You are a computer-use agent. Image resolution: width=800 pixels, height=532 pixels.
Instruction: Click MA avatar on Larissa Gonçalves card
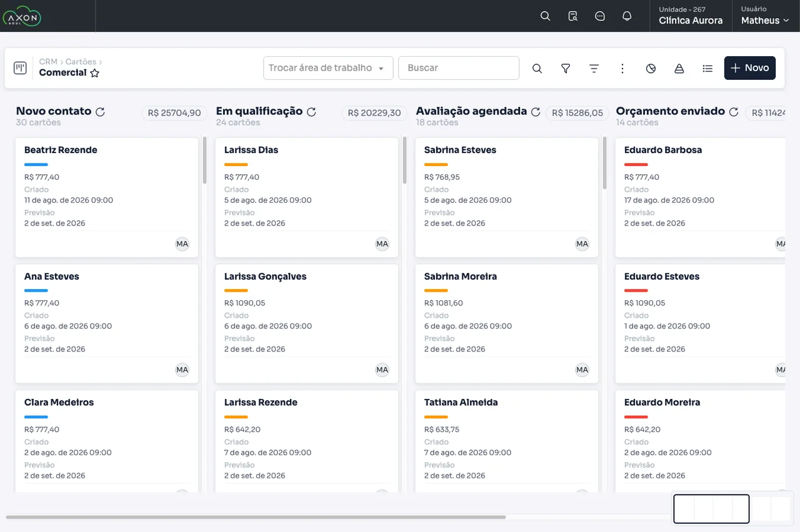[382, 370]
